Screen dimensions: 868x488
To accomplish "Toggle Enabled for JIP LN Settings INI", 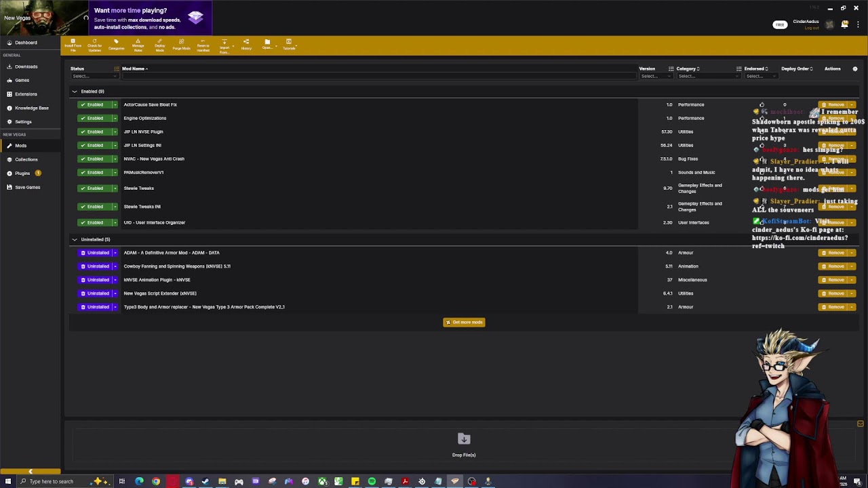I will pyautogui.click(x=94, y=145).
